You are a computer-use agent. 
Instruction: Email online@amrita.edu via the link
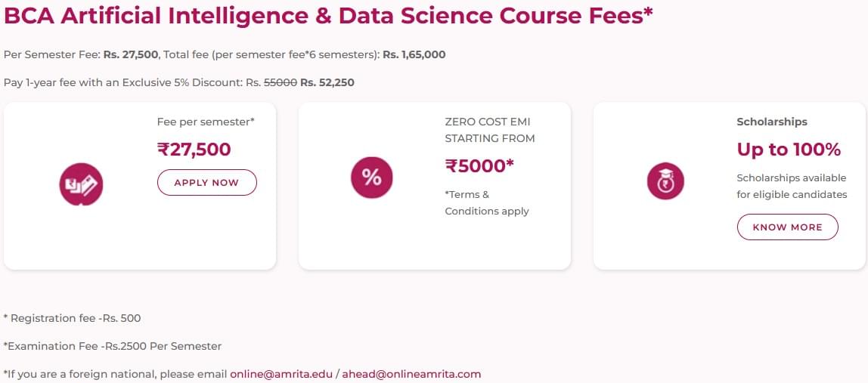pyautogui.click(x=282, y=374)
